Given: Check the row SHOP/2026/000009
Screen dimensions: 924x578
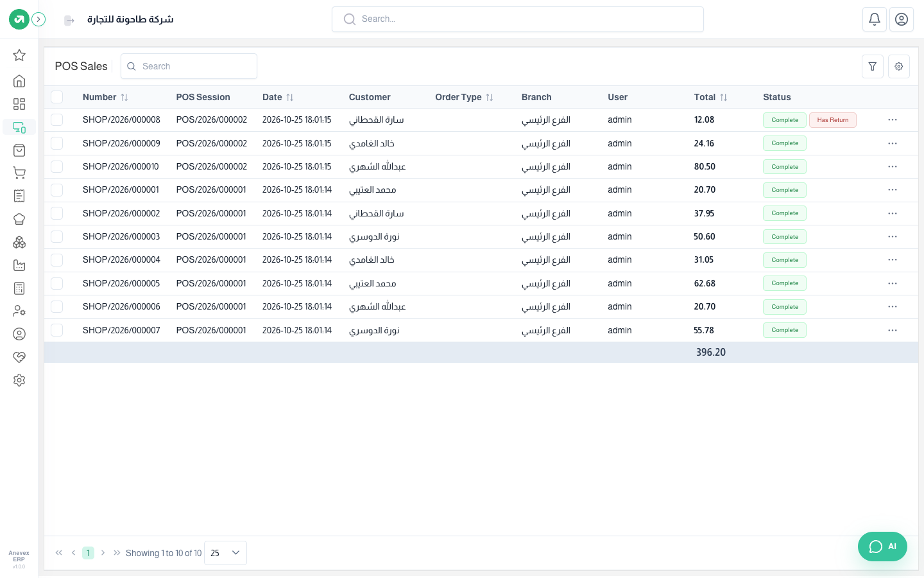Looking at the screenshot, I should click(x=57, y=143).
